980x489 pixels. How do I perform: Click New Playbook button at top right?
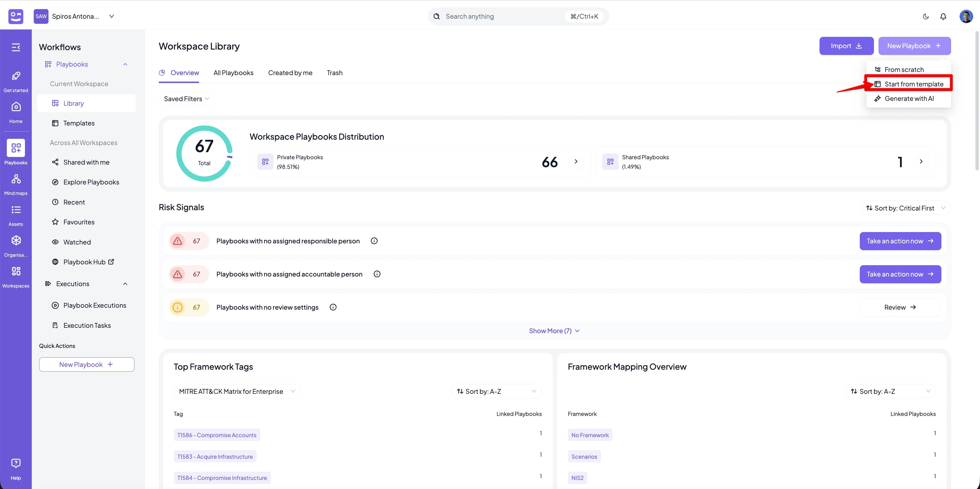[x=914, y=46]
